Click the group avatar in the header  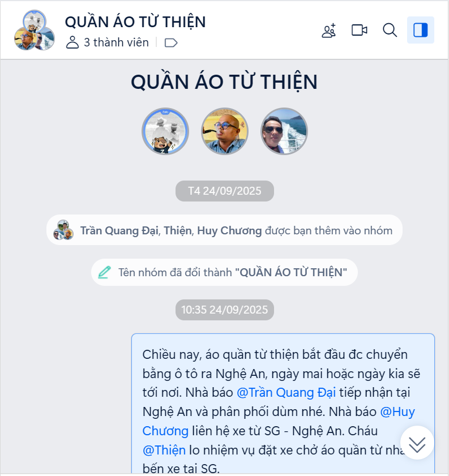tap(35, 30)
